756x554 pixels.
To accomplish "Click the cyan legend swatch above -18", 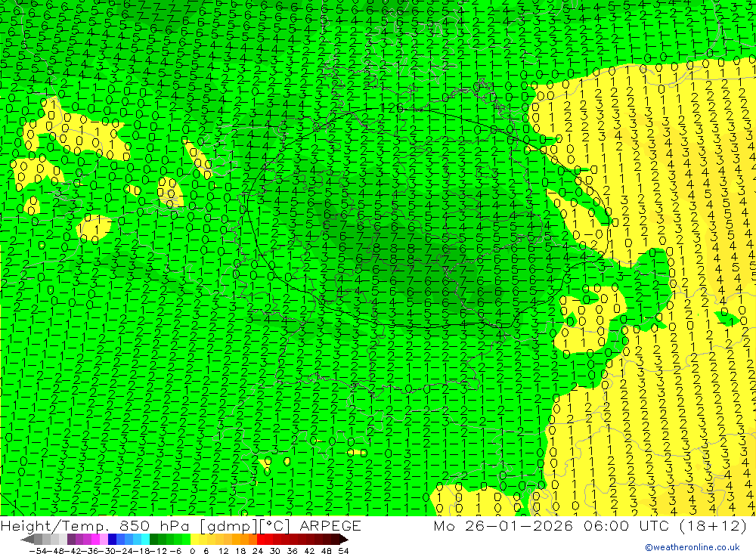I will [145, 539].
